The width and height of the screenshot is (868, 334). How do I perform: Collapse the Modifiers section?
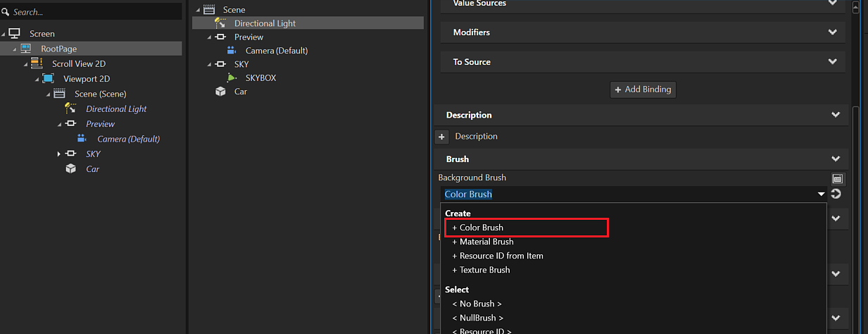tap(833, 32)
